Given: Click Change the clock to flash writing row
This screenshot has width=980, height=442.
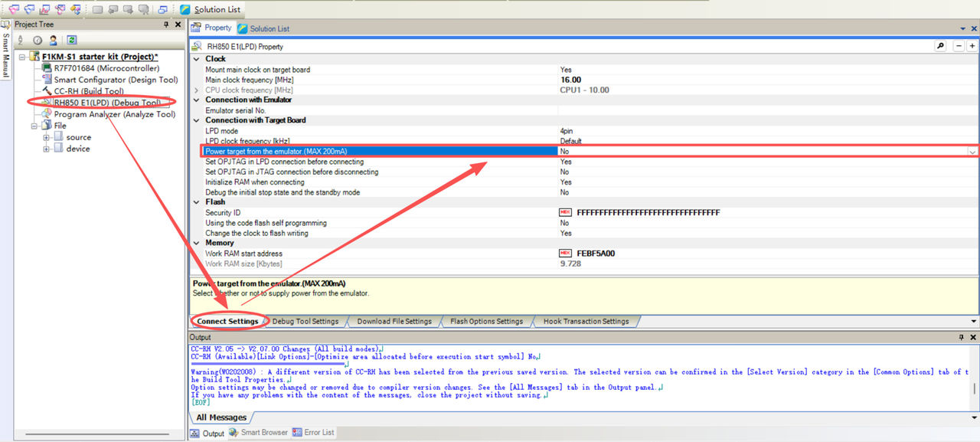Looking at the screenshot, I should 585,233.
